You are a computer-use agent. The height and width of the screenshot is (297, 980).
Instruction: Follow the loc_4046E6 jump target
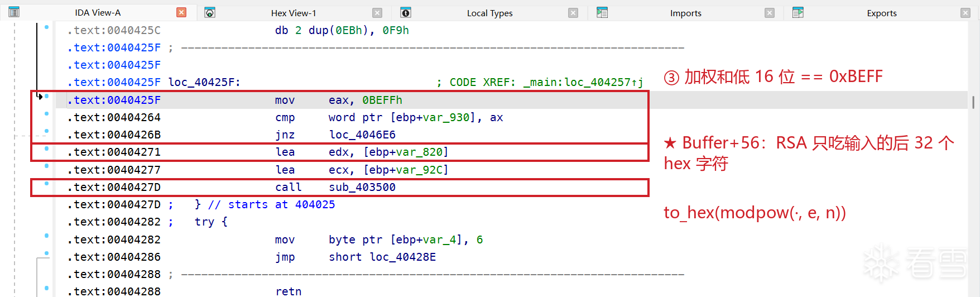coord(362,135)
